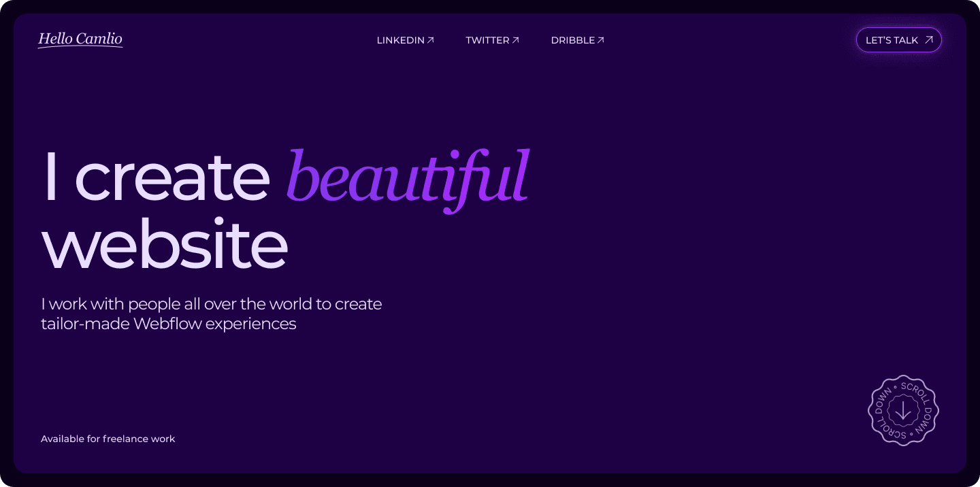
Task: Click the arrow icon inside LET'S TALK
Action: [929, 40]
